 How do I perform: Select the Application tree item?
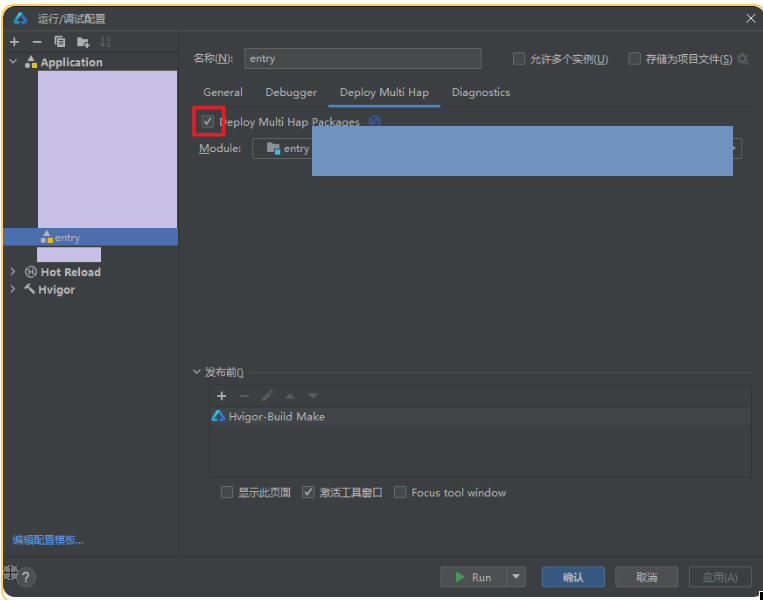[x=72, y=62]
